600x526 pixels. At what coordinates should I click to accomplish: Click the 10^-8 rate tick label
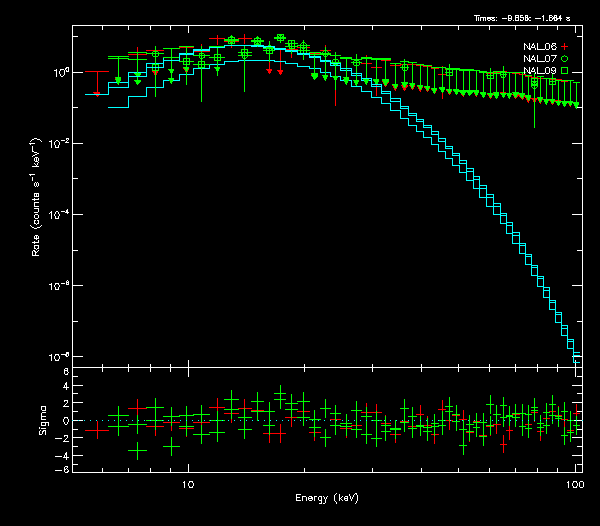point(57,356)
